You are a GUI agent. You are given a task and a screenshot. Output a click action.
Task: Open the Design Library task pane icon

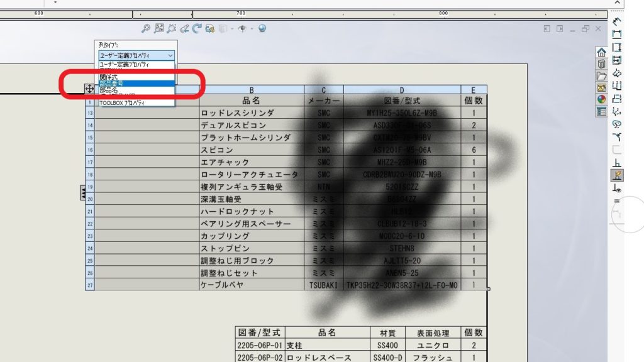click(601, 64)
